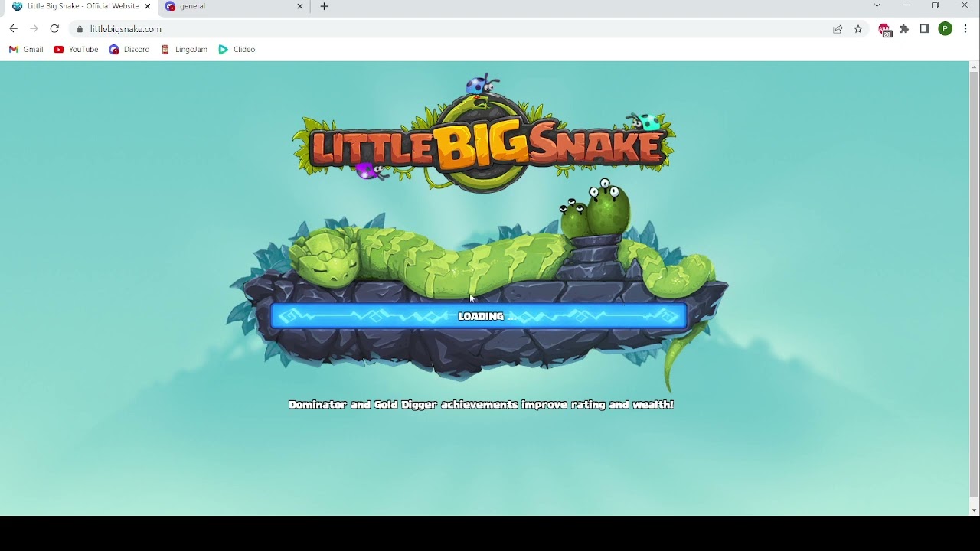Open the red ABP extension icon
Image resolution: width=980 pixels, height=551 pixels.
click(885, 30)
